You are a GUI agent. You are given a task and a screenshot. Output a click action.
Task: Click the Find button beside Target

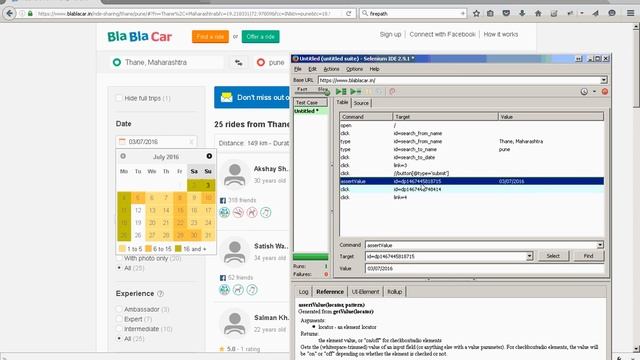click(x=588, y=256)
